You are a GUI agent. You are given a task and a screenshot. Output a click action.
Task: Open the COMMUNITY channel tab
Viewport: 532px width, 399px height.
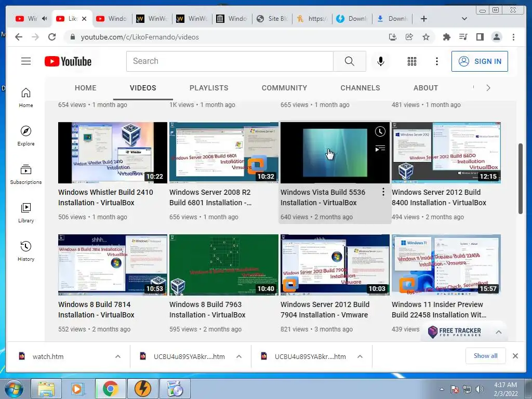tap(284, 88)
